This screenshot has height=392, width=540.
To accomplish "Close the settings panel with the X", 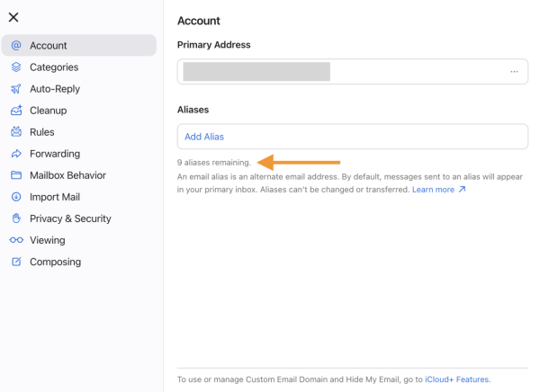I will [x=13, y=17].
